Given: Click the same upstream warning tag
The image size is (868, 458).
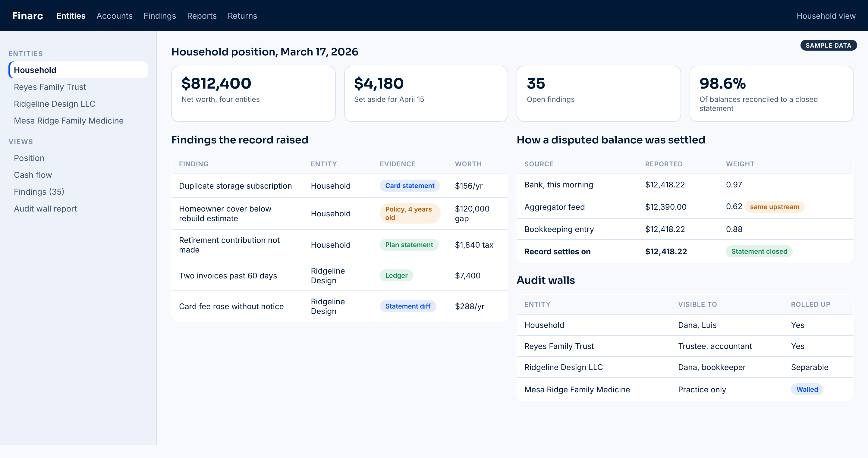Looking at the screenshot, I should click(774, 207).
